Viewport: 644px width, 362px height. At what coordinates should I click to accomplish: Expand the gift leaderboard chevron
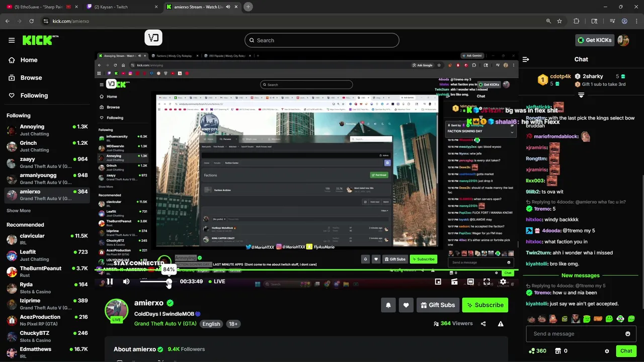coord(581,95)
